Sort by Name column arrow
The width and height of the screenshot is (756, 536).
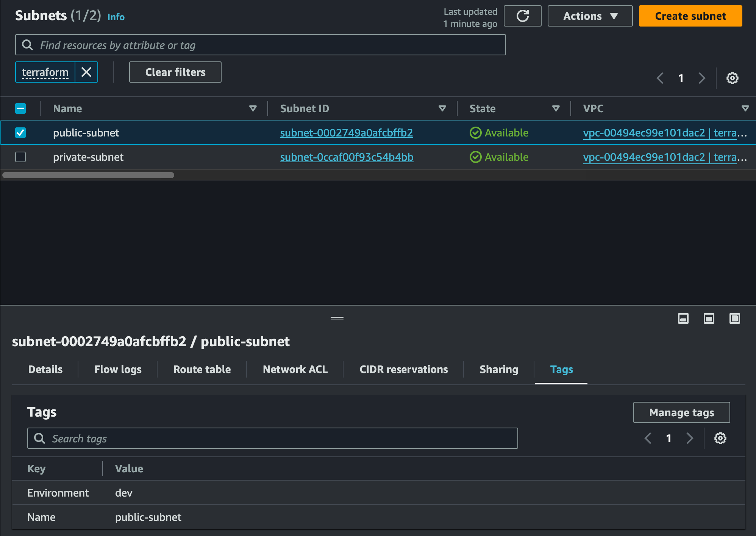click(253, 108)
